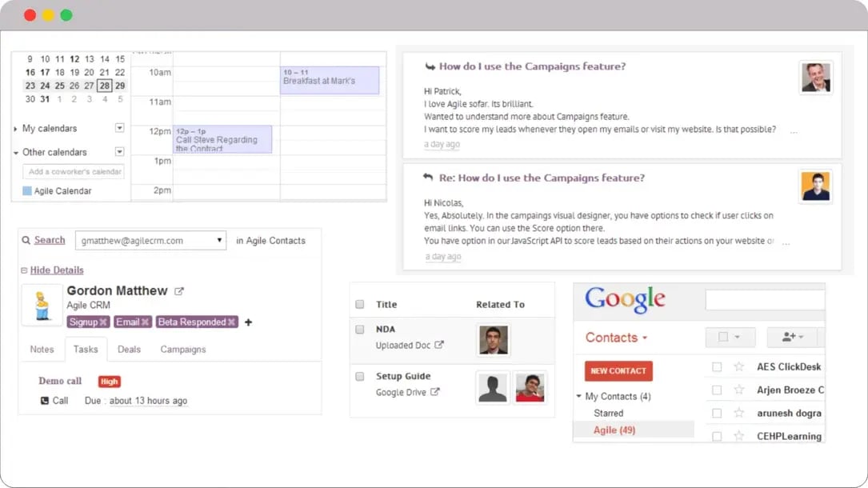Click the search magnifier icon
Screen dimensions: 868x488
click(x=26, y=240)
